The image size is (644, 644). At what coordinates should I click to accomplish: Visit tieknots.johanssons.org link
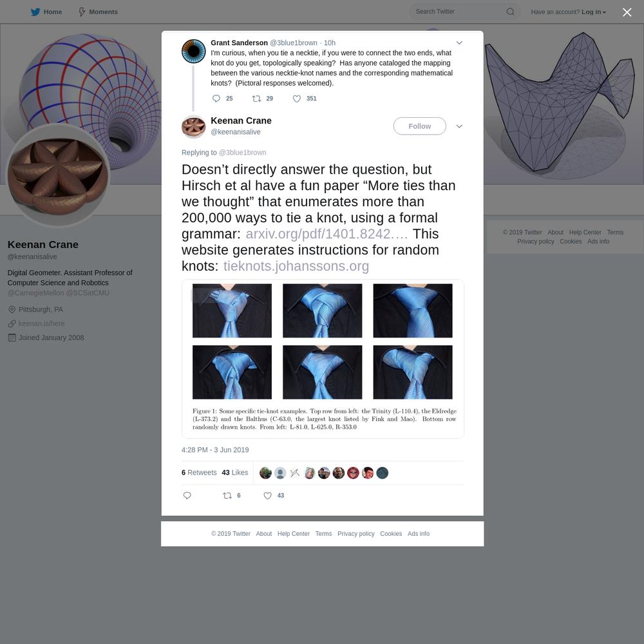coord(296,266)
